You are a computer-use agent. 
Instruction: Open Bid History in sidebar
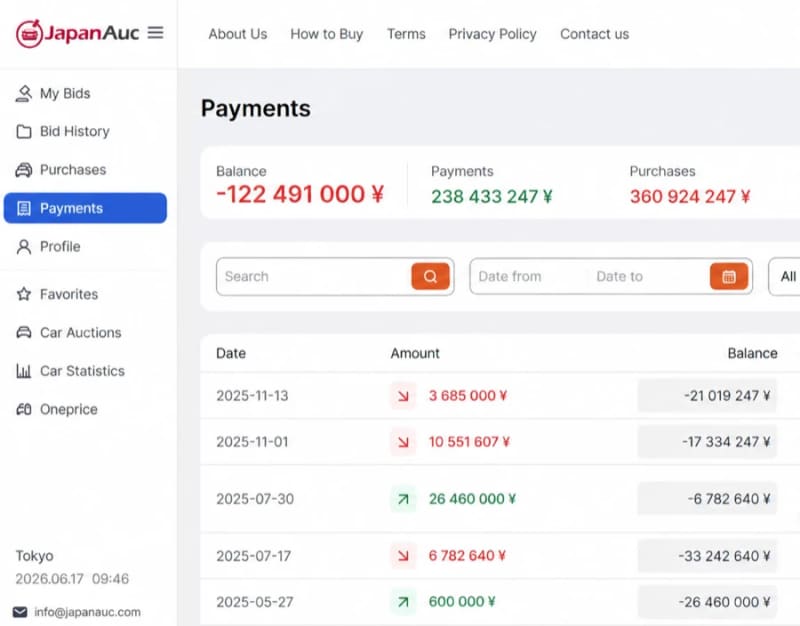click(x=85, y=132)
